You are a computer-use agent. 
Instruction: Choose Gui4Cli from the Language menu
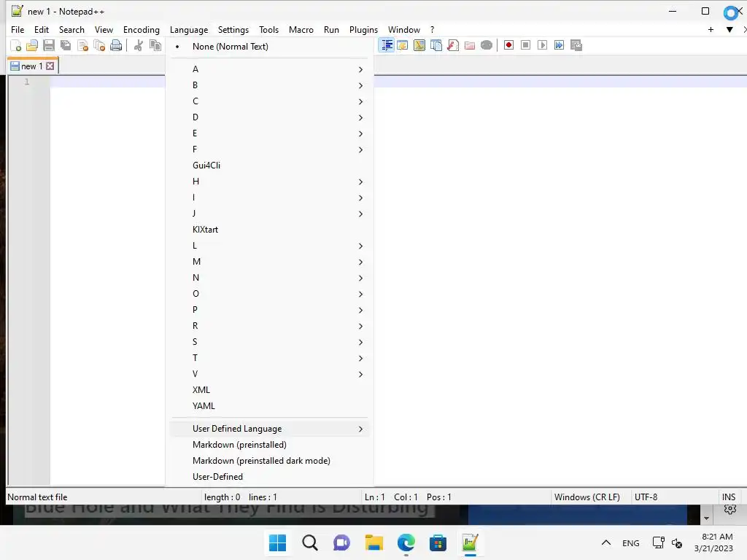pyautogui.click(x=269, y=166)
